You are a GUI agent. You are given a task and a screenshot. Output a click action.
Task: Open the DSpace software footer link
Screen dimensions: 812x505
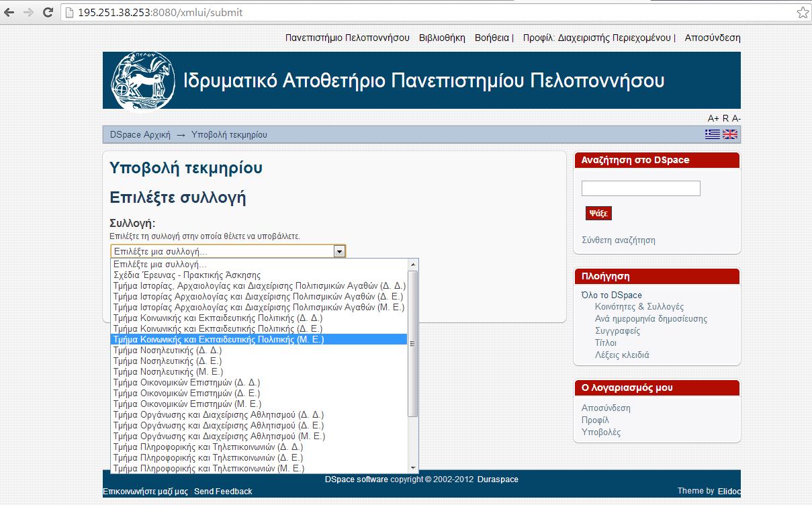(x=357, y=479)
